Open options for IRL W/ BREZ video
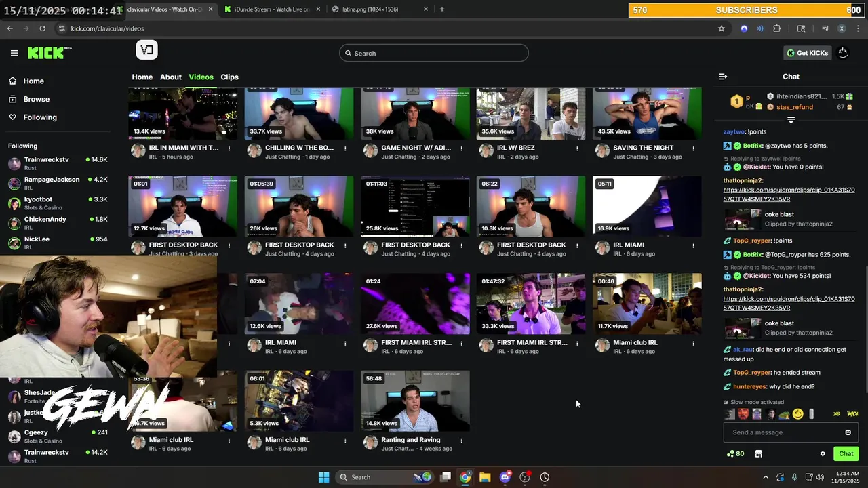 pos(577,148)
